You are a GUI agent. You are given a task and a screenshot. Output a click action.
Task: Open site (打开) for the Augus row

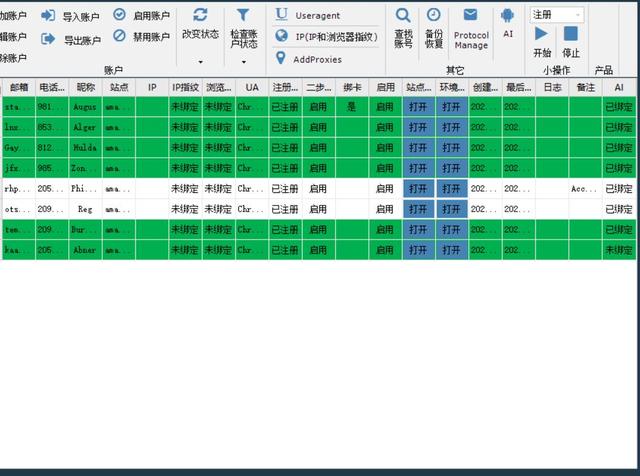(418, 107)
